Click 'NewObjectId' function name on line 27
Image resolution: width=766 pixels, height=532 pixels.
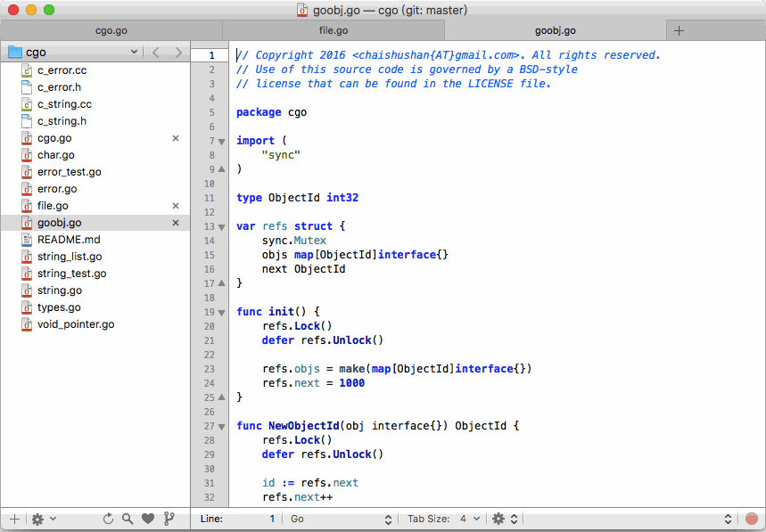tap(304, 426)
